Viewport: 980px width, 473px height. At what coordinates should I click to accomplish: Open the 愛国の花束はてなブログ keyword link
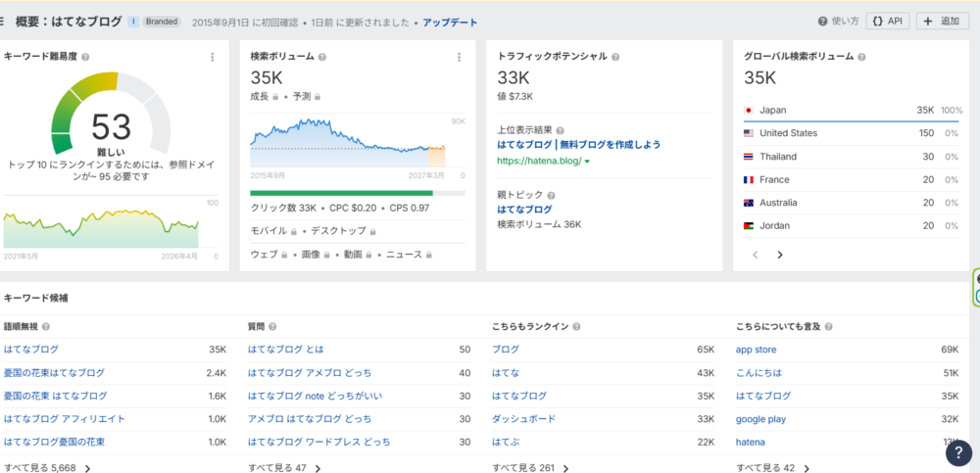(54, 372)
